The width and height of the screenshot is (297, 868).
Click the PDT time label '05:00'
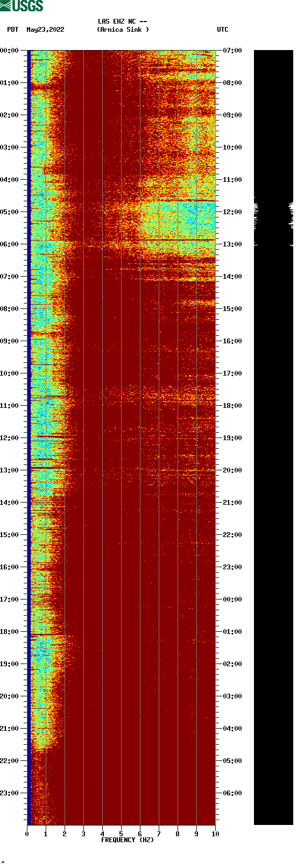point(9,212)
